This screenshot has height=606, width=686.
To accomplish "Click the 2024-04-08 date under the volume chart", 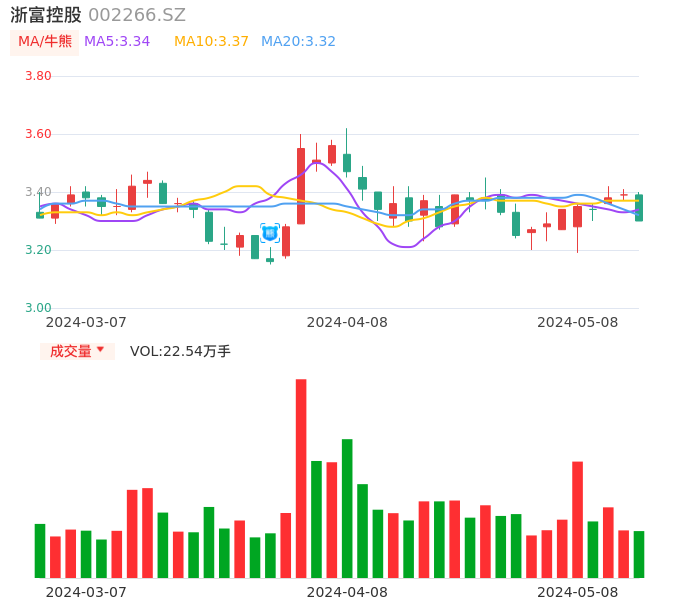I will [347, 592].
